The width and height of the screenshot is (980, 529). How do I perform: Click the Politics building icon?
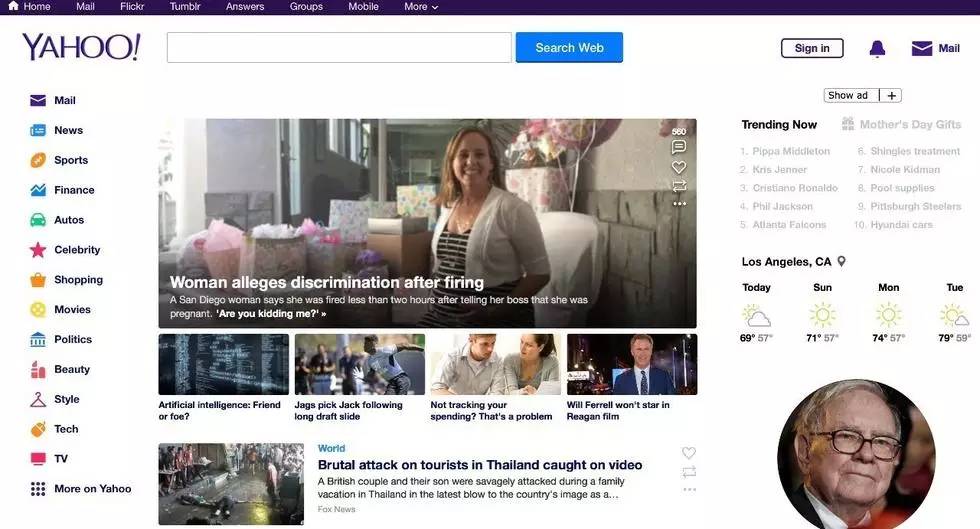point(38,339)
